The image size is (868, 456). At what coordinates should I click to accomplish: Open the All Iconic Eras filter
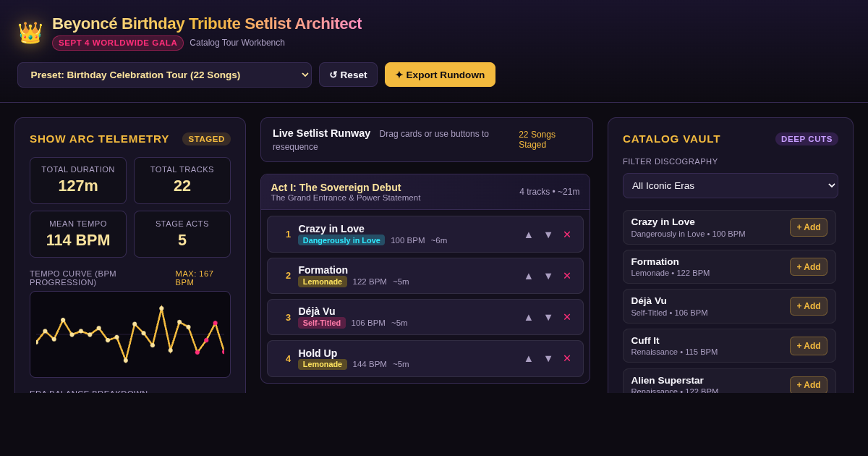coord(731,185)
